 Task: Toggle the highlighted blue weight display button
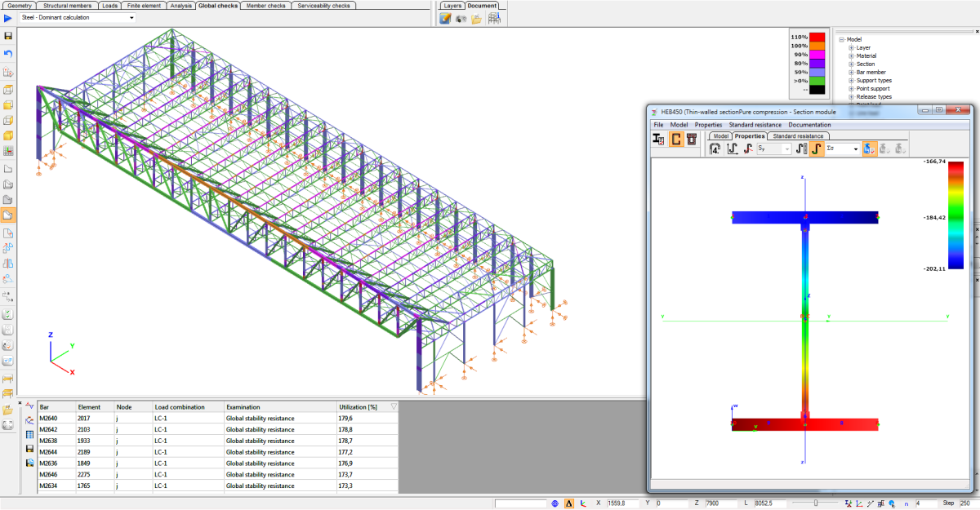[870, 149]
